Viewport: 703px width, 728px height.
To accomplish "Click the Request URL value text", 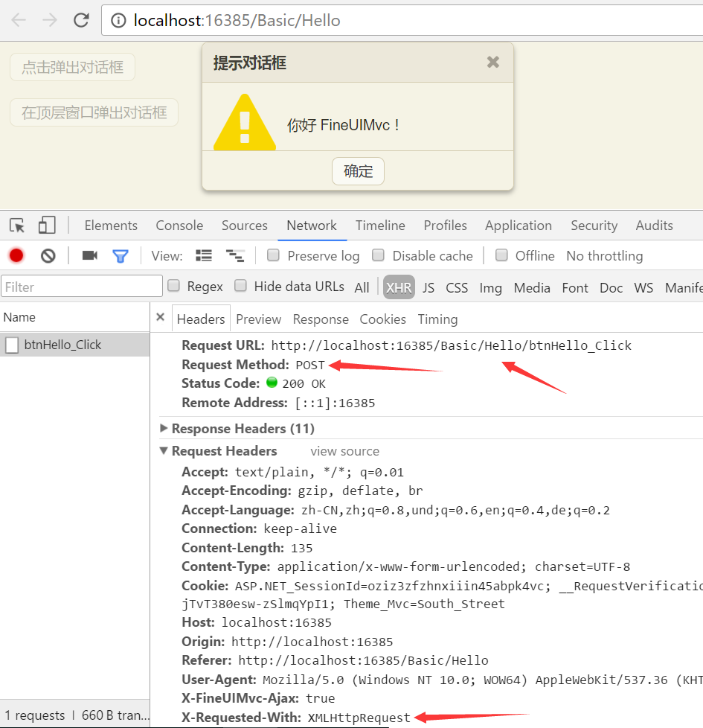I will point(451,345).
